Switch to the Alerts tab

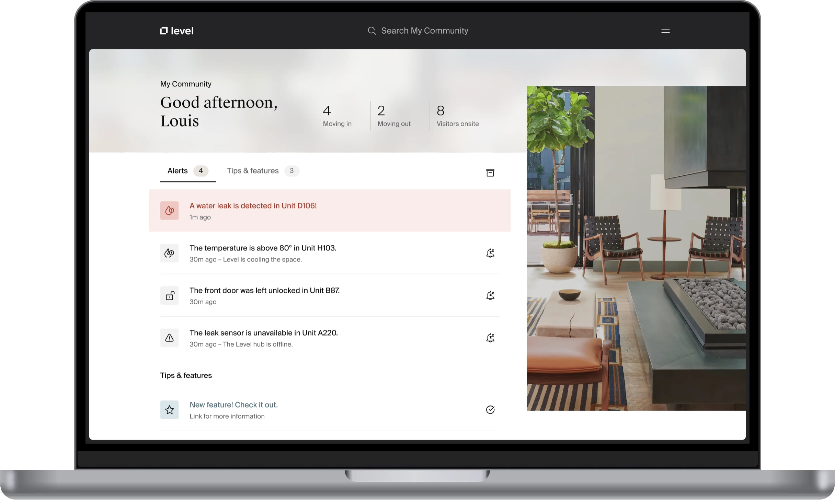pos(188,171)
